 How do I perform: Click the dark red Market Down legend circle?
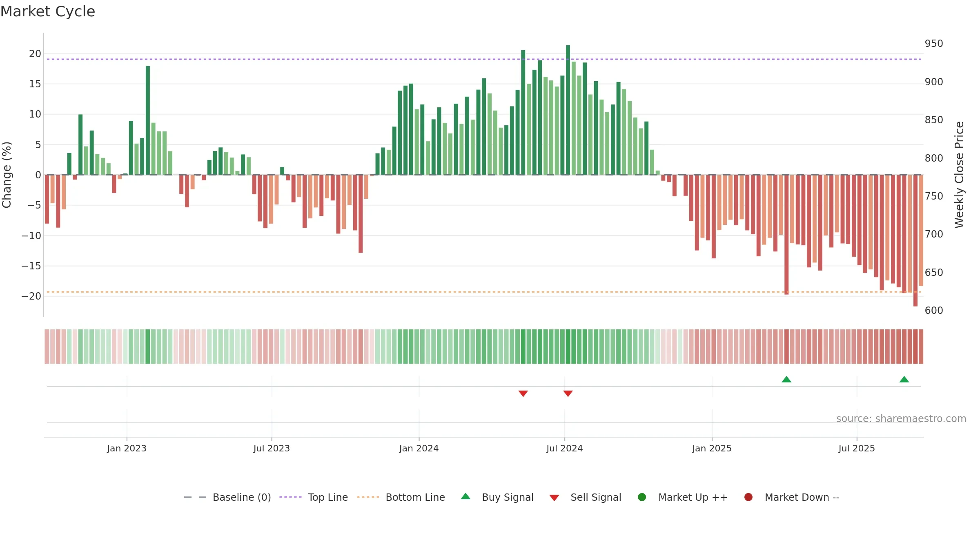(748, 497)
